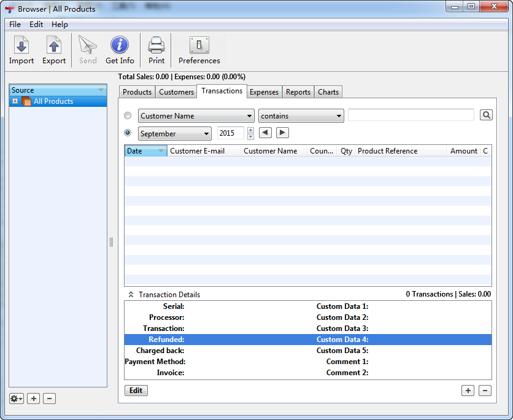This screenshot has height=420, width=513.
Task: Switch to the Customers tab
Action: [x=176, y=92]
